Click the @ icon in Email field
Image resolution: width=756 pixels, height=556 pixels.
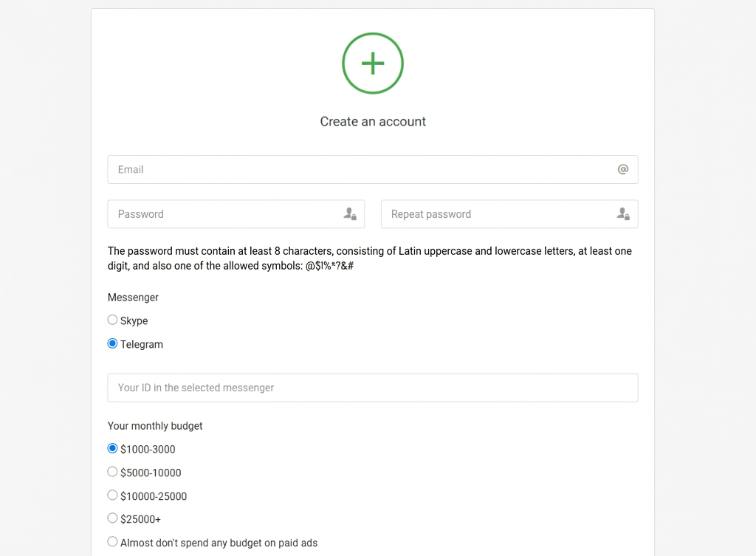click(623, 169)
